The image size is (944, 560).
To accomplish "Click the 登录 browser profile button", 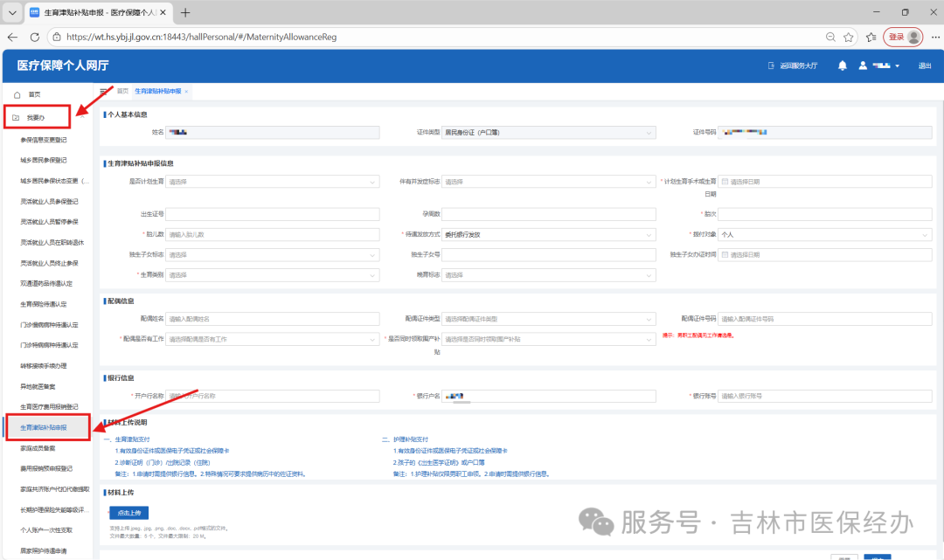I will tap(903, 38).
